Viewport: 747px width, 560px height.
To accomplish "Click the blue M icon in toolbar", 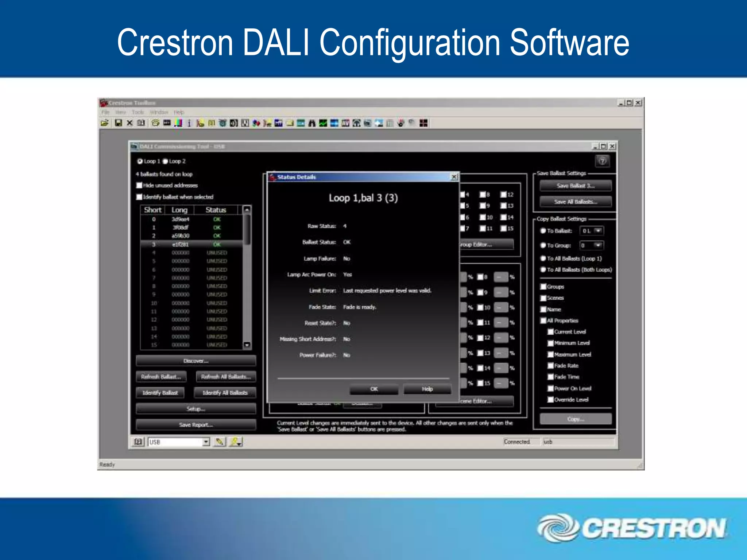I will [x=278, y=123].
